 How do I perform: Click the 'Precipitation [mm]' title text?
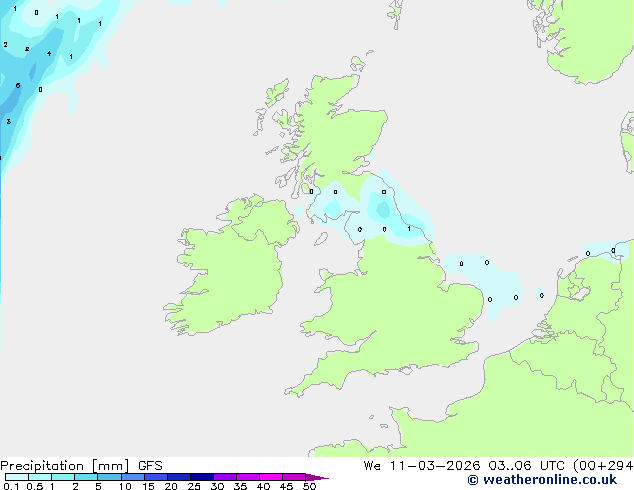pyautogui.click(x=65, y=466)
